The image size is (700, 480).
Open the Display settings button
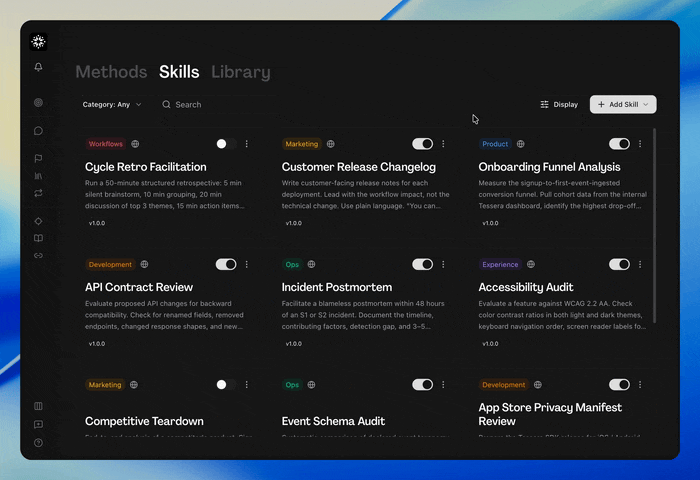pos(559,104)
